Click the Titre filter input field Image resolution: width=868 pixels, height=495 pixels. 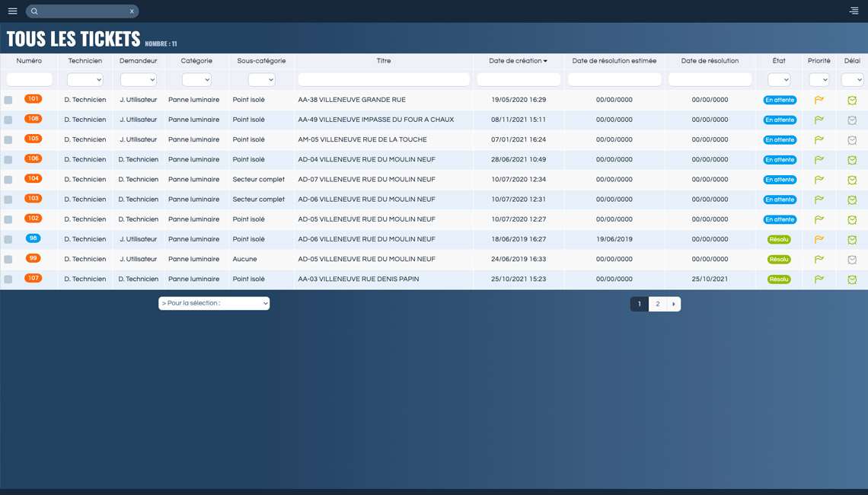pos(384,80)
